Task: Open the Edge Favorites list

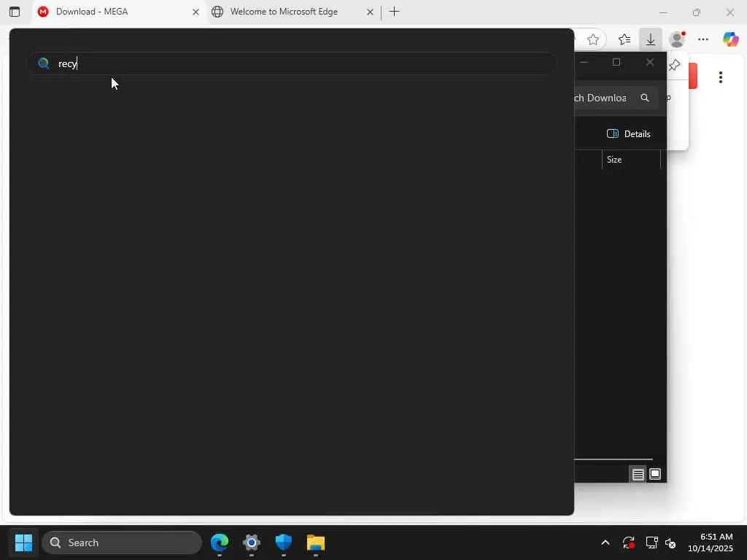Action: click(x=624, y=39)
